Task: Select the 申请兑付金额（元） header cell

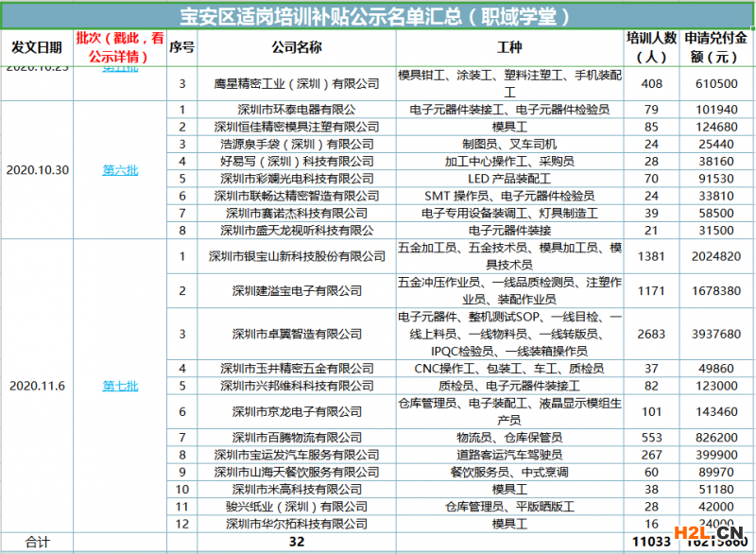Action: [716, 47]
